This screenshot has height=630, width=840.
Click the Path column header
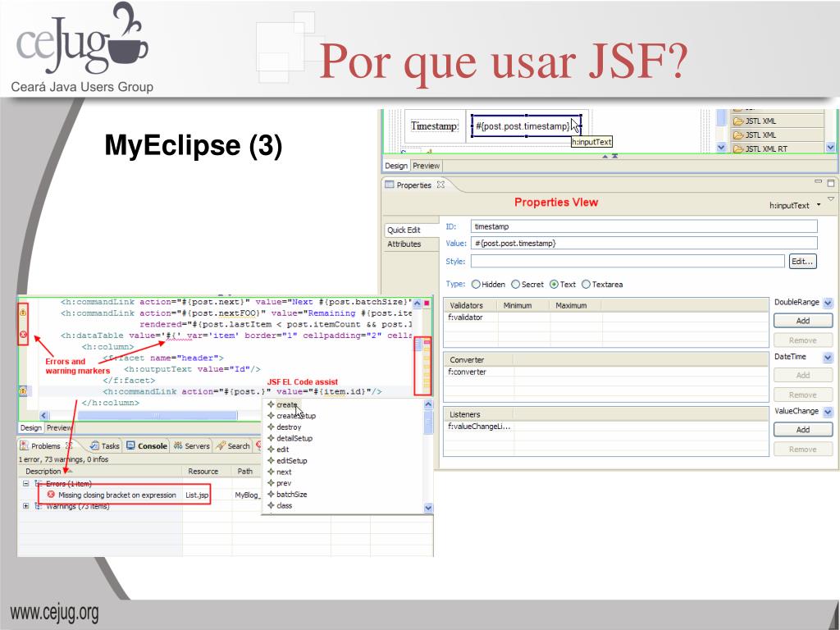(244, 472)
